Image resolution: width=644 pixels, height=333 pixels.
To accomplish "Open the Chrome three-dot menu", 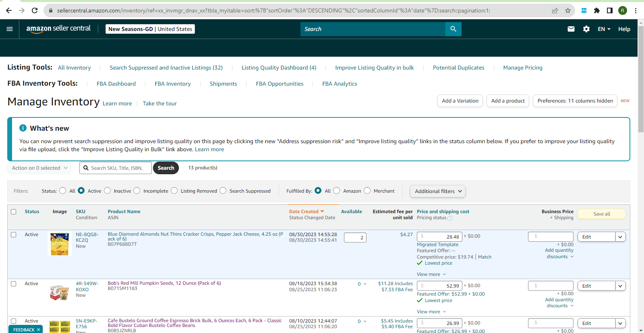I will [636, 10].
